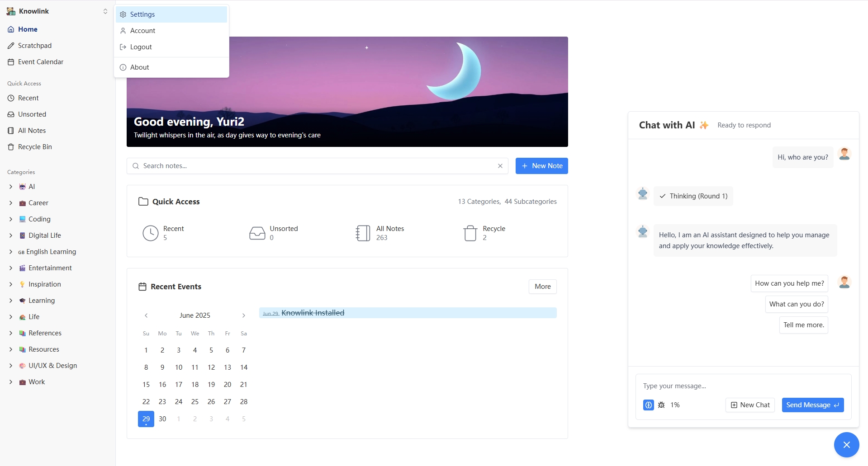This screenshot has width=868, height=466.
Task: Select the Life category row
Action: (58, 317)
